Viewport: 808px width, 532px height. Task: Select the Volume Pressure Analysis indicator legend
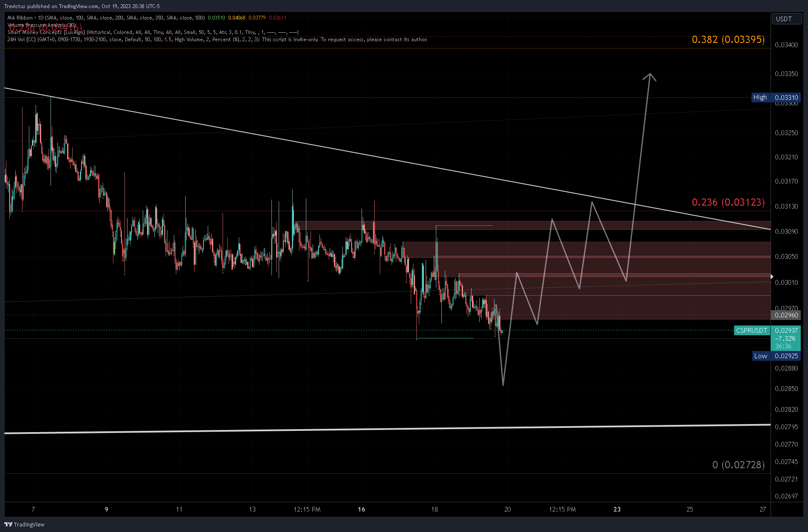[42, 25]
